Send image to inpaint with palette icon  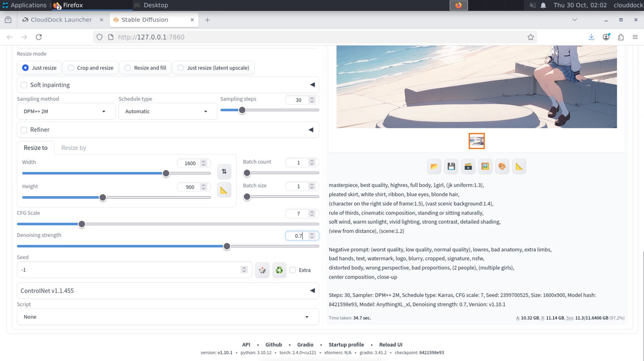click(502, 167)
